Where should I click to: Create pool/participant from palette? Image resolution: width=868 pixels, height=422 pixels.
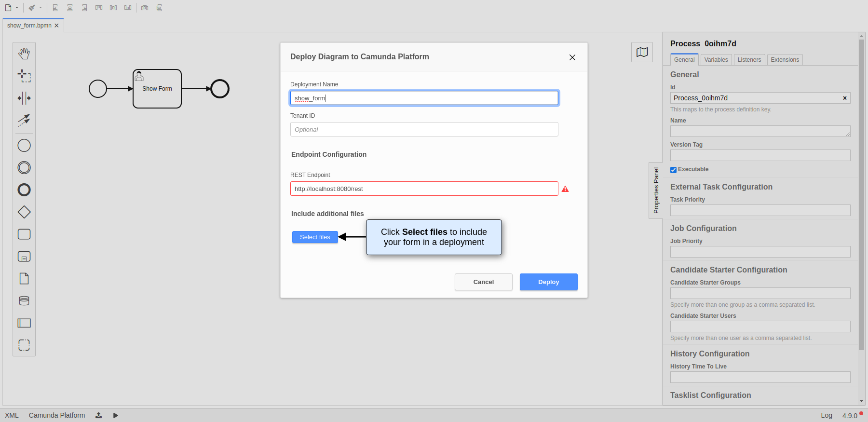click(x=24, y=323)
